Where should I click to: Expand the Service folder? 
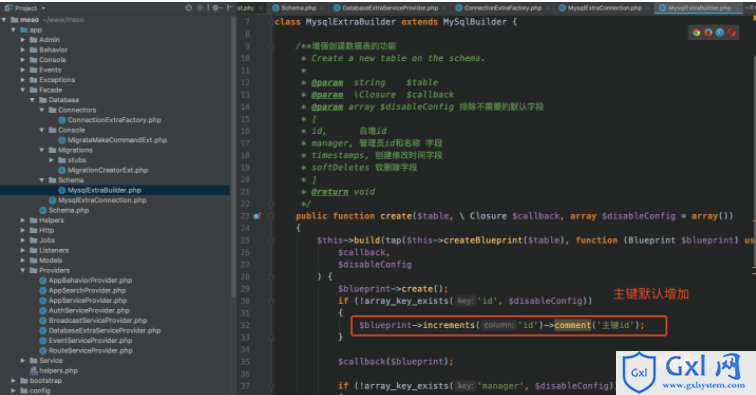click(x=23, y=361)
